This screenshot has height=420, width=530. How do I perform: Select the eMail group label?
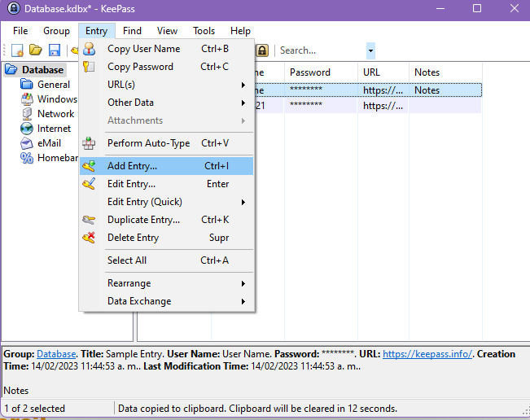pyautogui.click(x=49, y=143)
